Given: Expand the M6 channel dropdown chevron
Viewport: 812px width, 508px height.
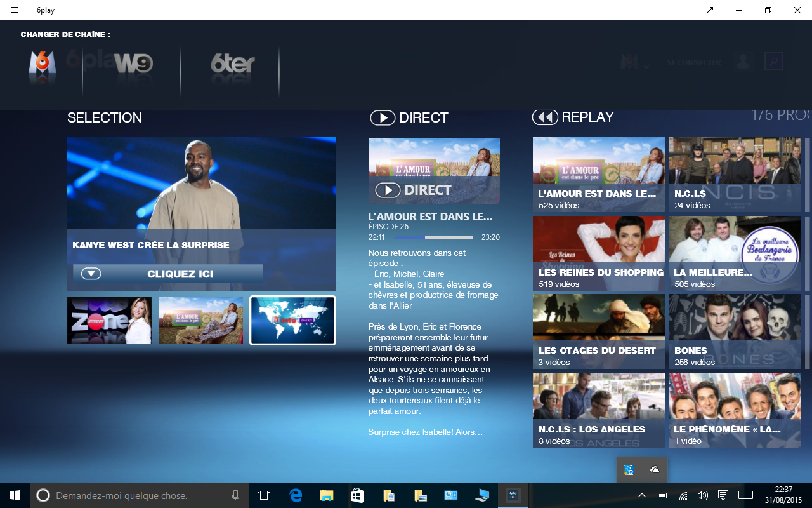Looking at the screenshot, I should [x=646, y=66].
